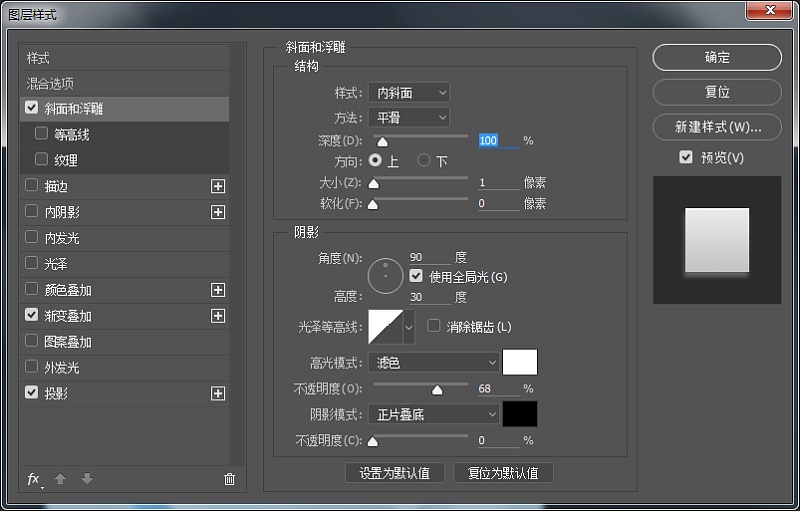Select the 投影 effect row
The height and width of the screenshot is (511, 800).
124,393
